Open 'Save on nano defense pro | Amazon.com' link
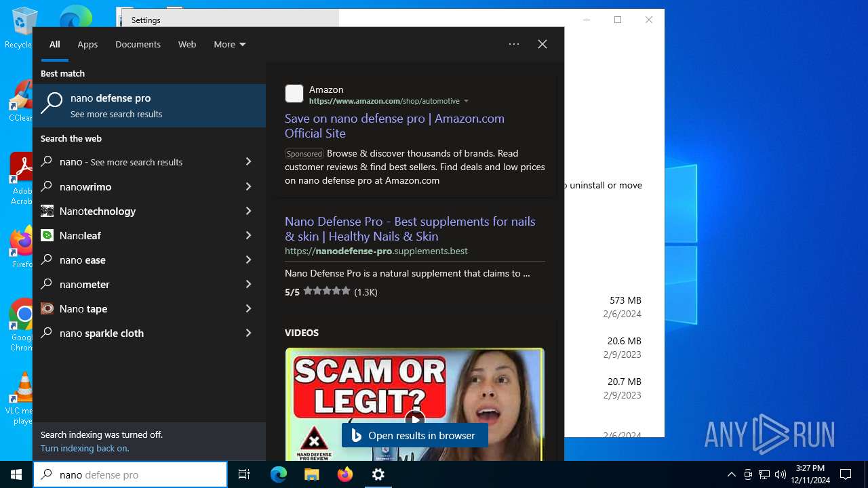The image size is (868, 488). tap(395, 126)
